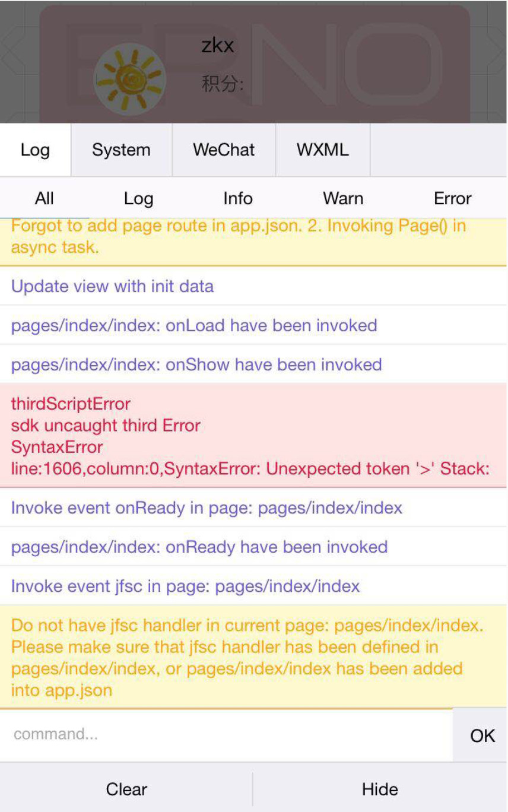
Task: Select the Log panel tab
Action: click(x=35, y=150)
